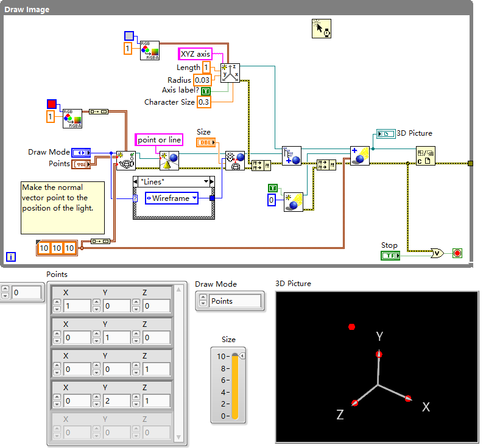Select the upper RGB to RGBA conversion node
Viewport: 486px width, 448px height.
pyautogui.click(x=150, y=51)
